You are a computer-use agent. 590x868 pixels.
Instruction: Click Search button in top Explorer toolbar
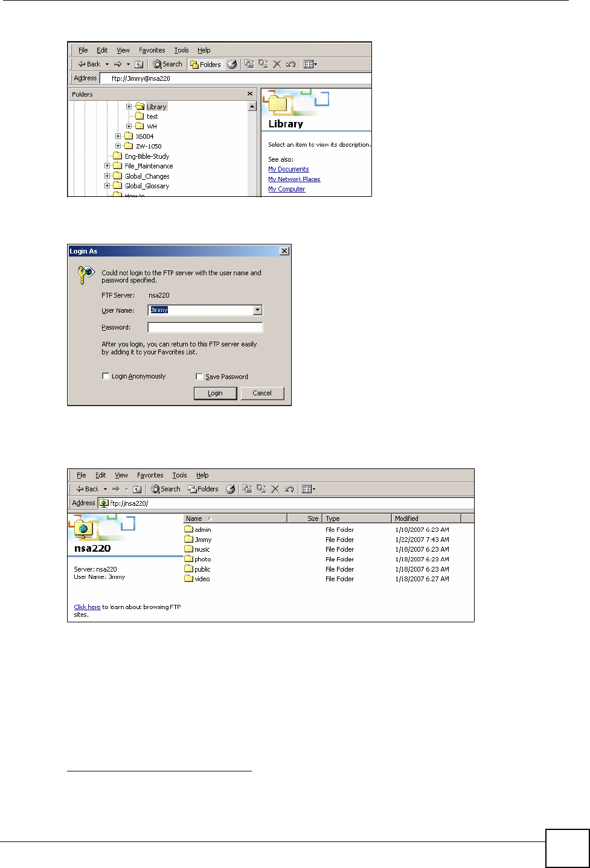167,64
